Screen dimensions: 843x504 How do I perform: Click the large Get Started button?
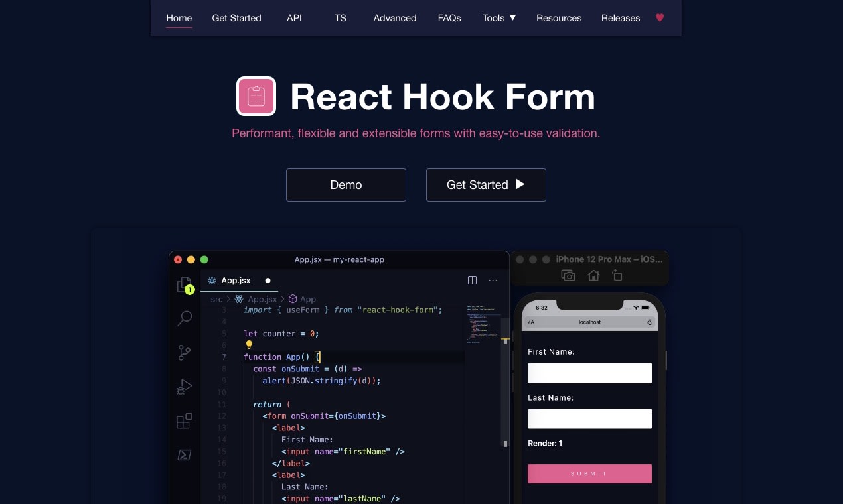pos(486,185)
